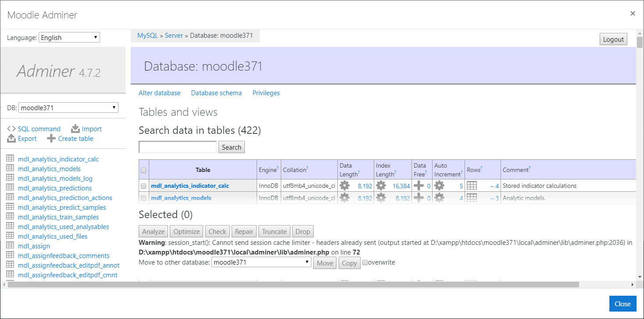644x319 pixels.
Task: Click table icon beside mdl_assignfeedback_comments
Action: pyautogui.click(x=10, y=255)
